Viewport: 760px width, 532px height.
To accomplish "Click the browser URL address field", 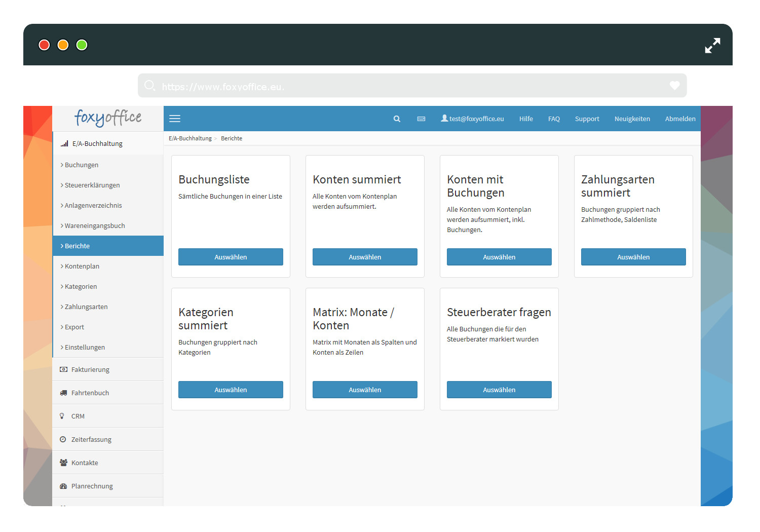I will click(x=405, y=86).
